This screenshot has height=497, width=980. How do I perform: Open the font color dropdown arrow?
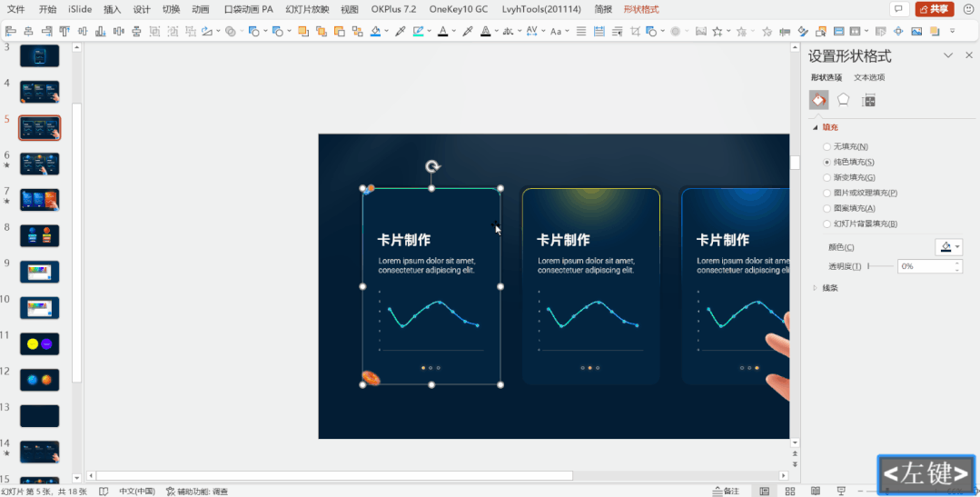[x=454, y=31]
